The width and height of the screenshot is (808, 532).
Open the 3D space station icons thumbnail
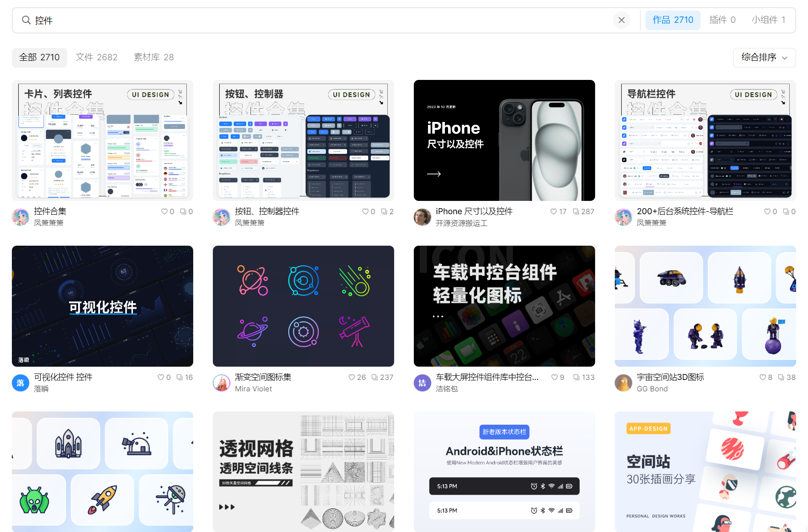[705, 306]
